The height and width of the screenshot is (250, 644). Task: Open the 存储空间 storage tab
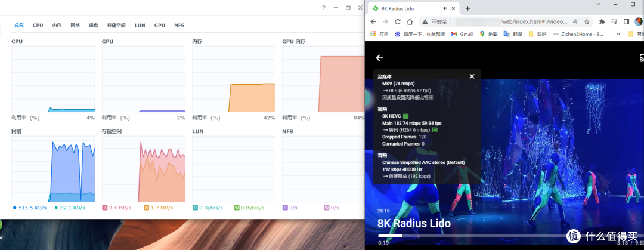coord(116,26)
